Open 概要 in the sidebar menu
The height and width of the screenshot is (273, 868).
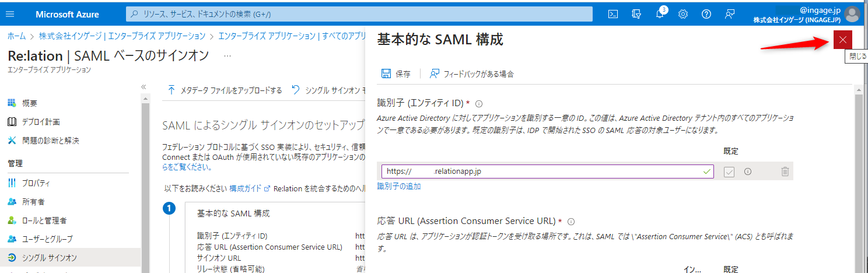(x=71, y=103)
